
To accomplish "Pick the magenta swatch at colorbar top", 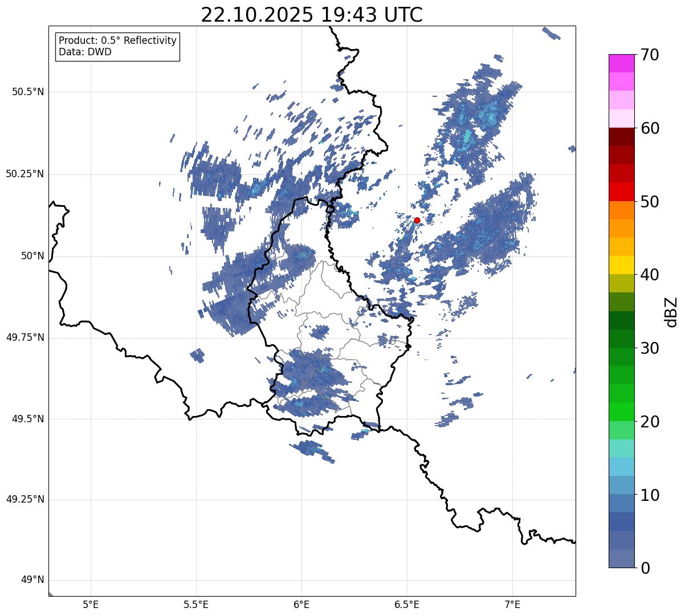I will coord(622,63).
